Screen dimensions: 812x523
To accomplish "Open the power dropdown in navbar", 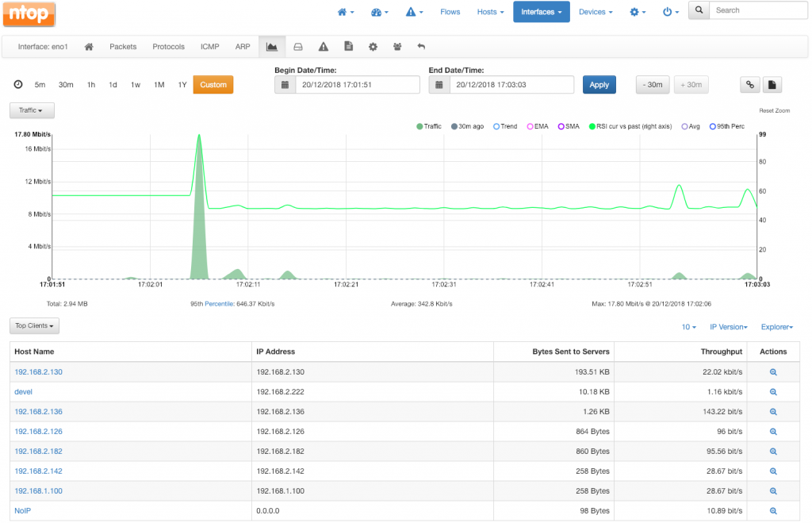I will pos(671,12).
